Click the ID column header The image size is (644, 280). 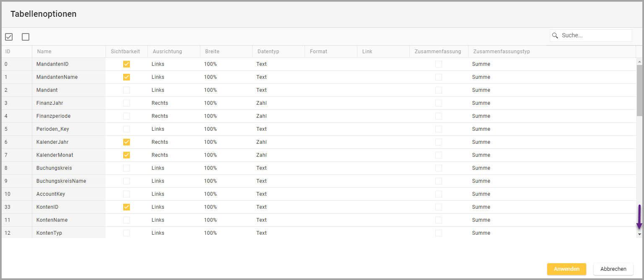tap(8, 52)
